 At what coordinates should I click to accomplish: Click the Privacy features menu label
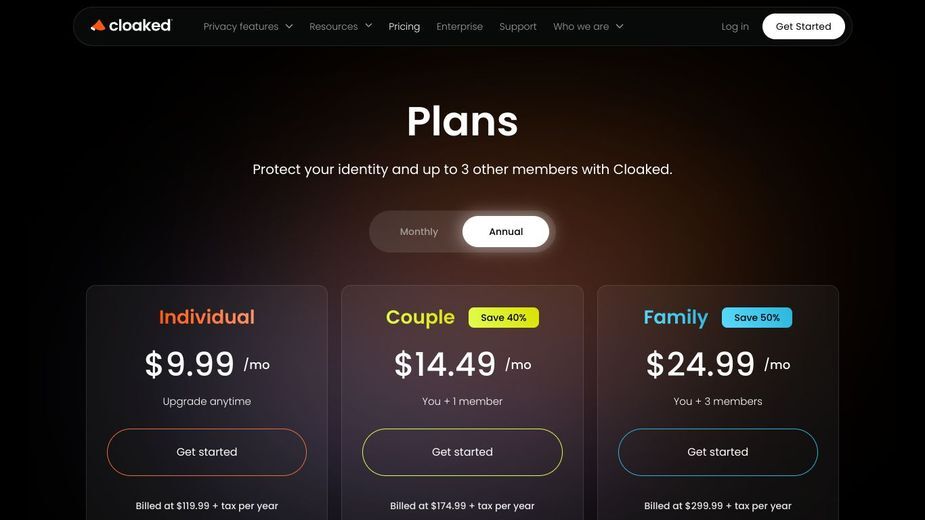[x=241, y=27]
